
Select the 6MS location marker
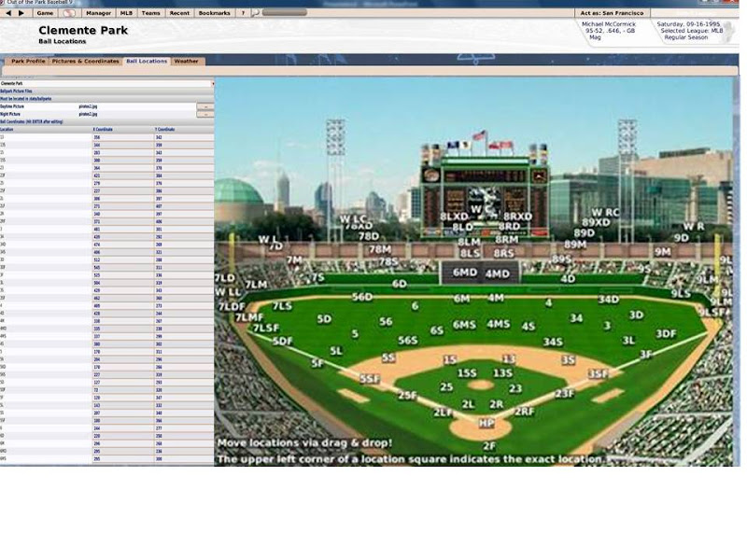coord(464,325)
